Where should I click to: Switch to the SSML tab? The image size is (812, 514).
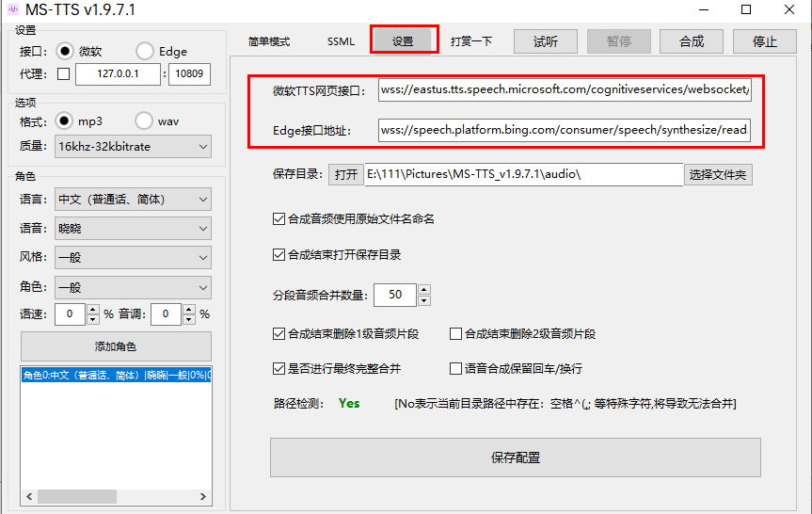(x=341, y=41)
